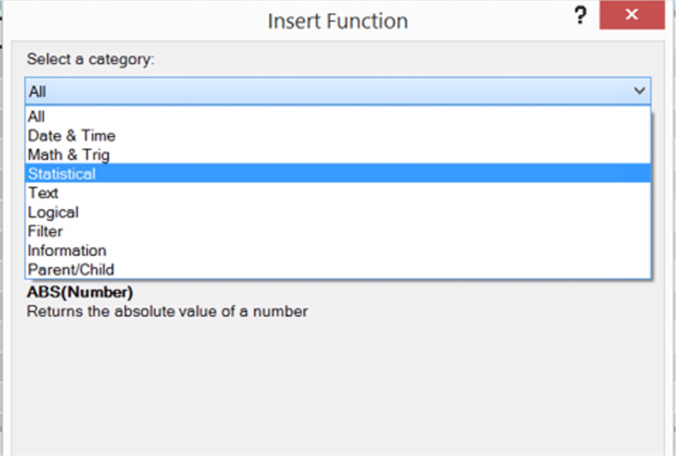Image resolution: width=676 pixels, height=456 pixels.
Task: Select the Logical category option
Action: pyautogui.click(x=53, y=212)
